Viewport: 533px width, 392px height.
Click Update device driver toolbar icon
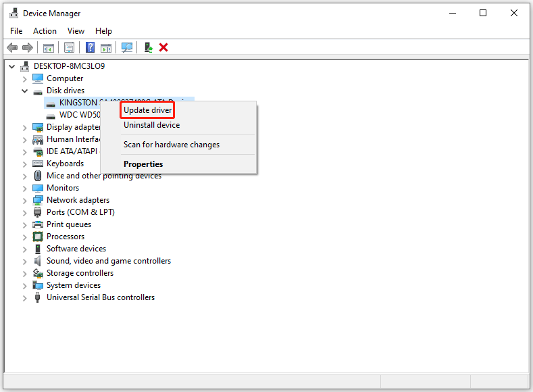(x=149, y=47)
